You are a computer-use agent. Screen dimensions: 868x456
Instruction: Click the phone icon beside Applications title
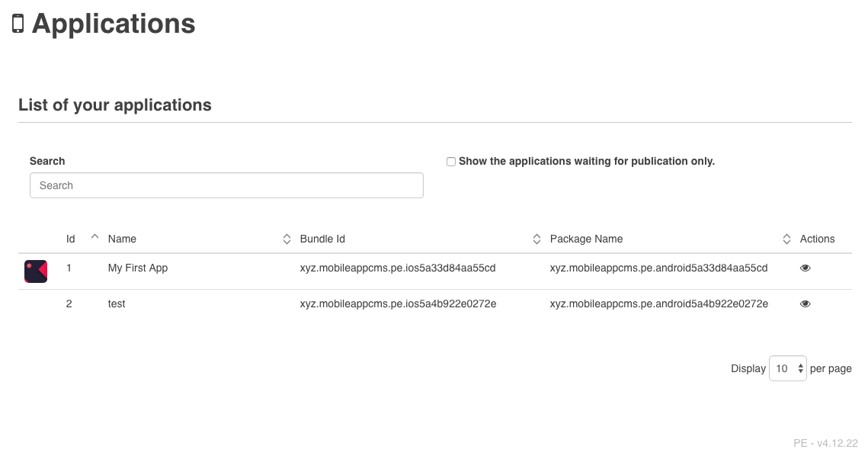pos(18,24)
